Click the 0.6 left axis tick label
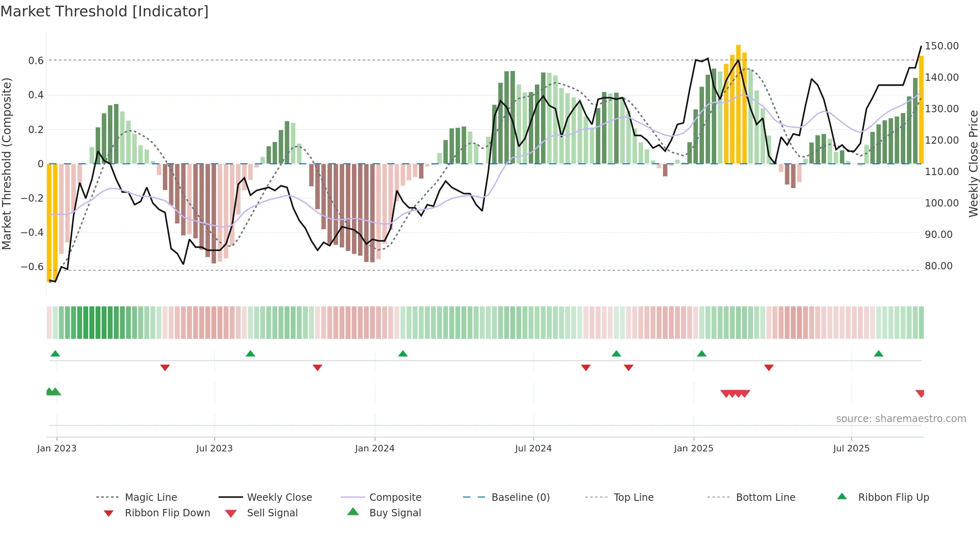This screenshot has height=551, width=980. (x=36, y=61)
